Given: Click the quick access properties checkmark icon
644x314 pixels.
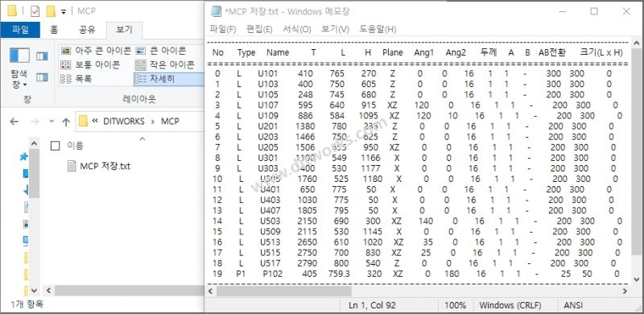Looking at the screenshot, I should 35,11.
